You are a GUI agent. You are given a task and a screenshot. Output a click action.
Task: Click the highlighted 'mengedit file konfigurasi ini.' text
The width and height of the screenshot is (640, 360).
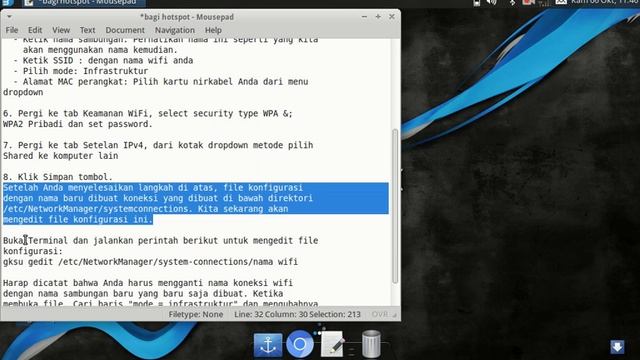78,219
